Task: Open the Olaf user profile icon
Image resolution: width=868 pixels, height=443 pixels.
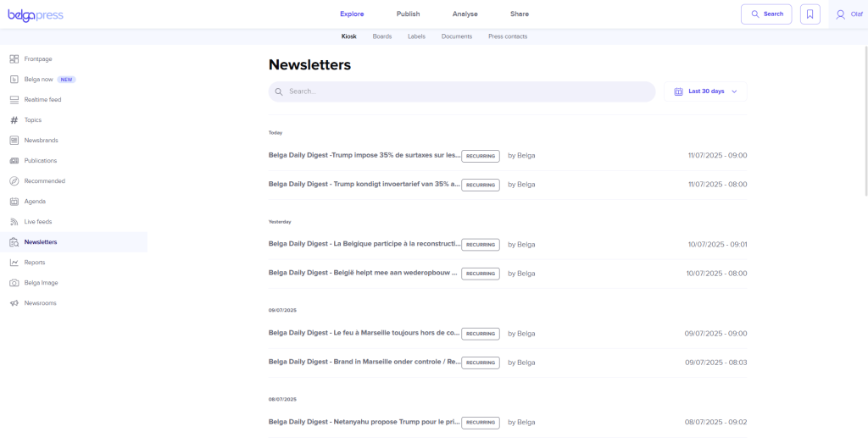Action: pyautogui.click(x=840, y=14)
